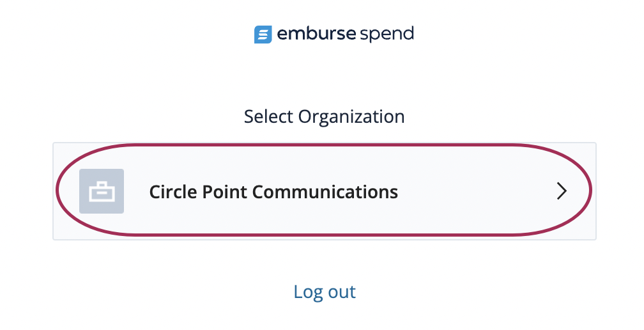This screenshot has height=330, width=644.
Task: Click the word "Select" in the heading
Action: tap(269, 116)
